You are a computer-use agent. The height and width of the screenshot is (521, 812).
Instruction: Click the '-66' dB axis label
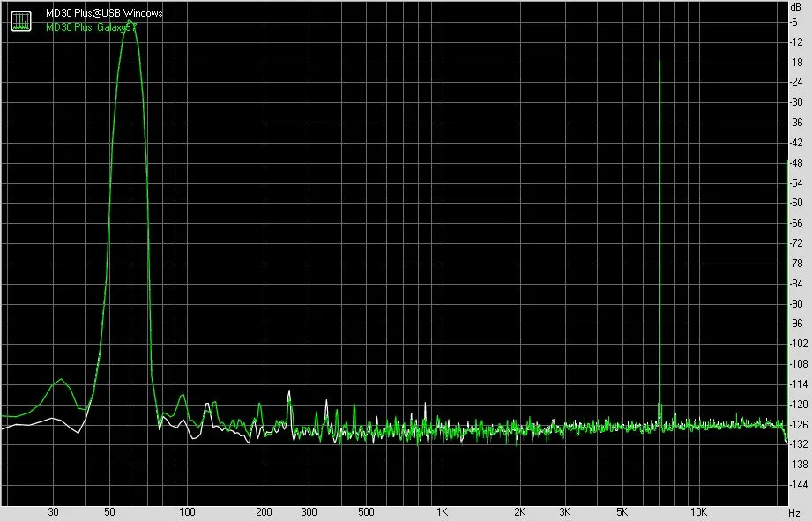pyautogui.click(x=796, y=223)
